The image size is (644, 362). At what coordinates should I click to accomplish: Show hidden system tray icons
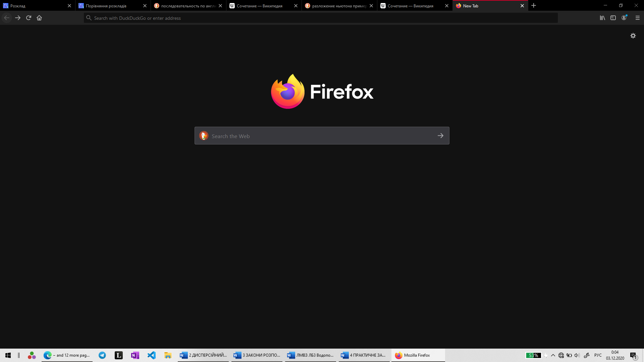pos(553,355)
